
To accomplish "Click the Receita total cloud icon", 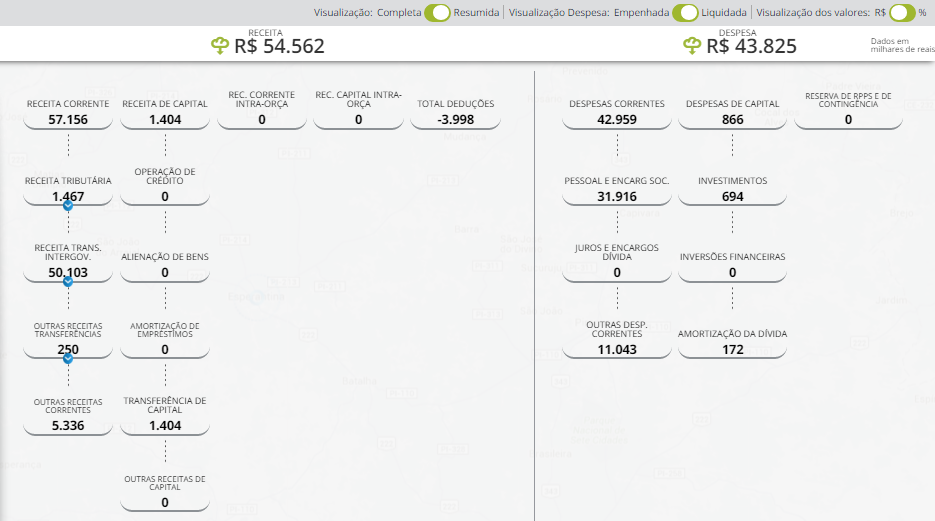I will pyautogui.click(x=221, y=46).
